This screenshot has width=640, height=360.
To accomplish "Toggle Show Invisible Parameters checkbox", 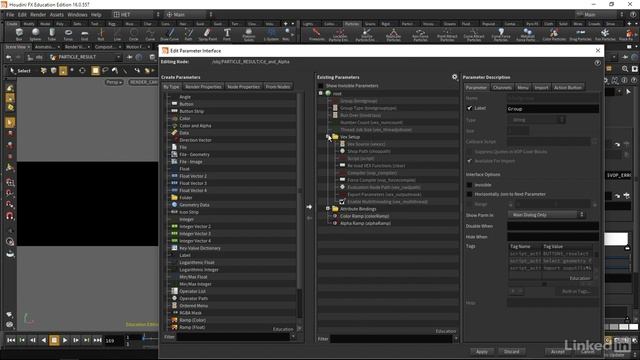I will click(321, 86).
